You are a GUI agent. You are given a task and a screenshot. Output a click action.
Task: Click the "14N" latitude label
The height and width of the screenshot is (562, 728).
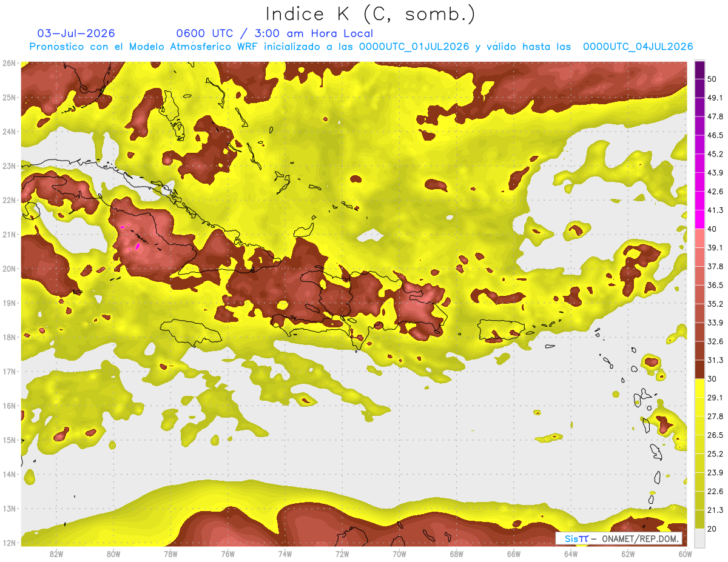pos(8,474)
